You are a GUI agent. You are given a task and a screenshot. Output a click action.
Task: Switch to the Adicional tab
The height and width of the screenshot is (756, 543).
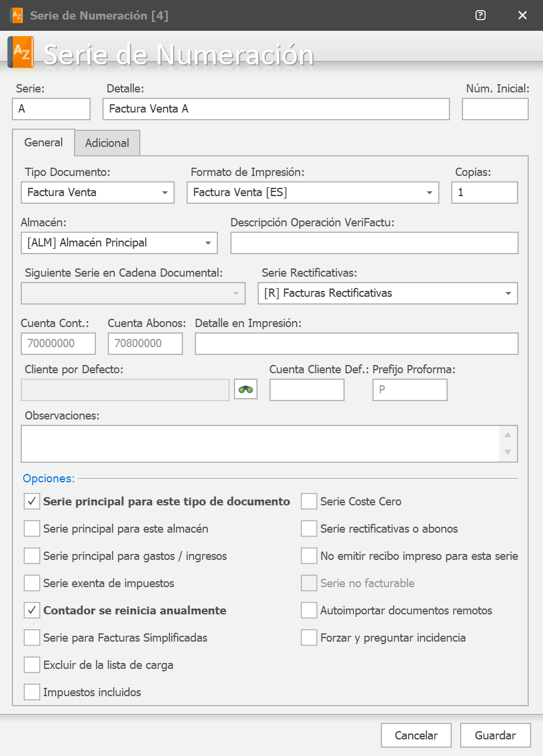pos(107,143)
